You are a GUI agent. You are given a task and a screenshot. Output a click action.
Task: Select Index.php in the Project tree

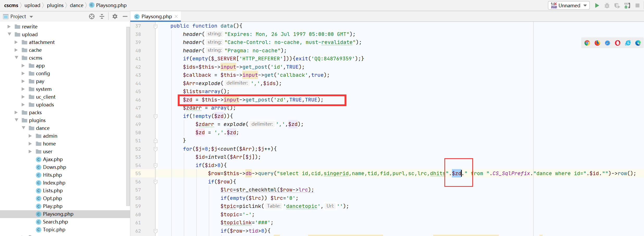[54, 183]
